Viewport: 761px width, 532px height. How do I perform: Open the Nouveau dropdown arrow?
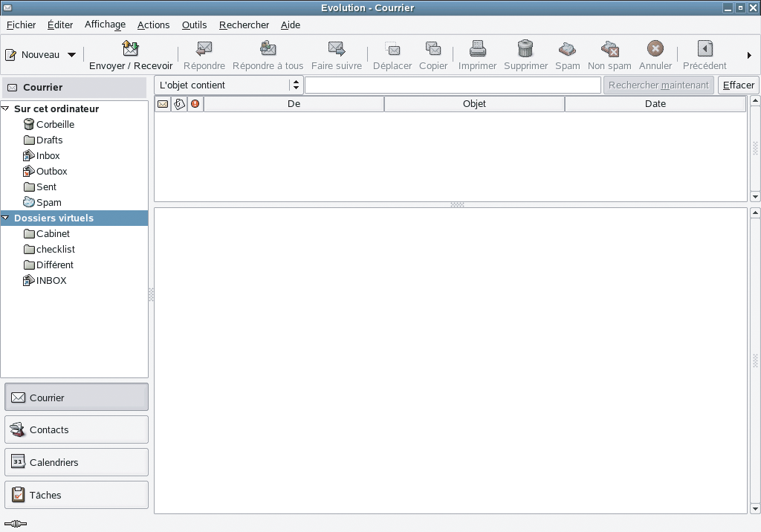tap(72, 54)
